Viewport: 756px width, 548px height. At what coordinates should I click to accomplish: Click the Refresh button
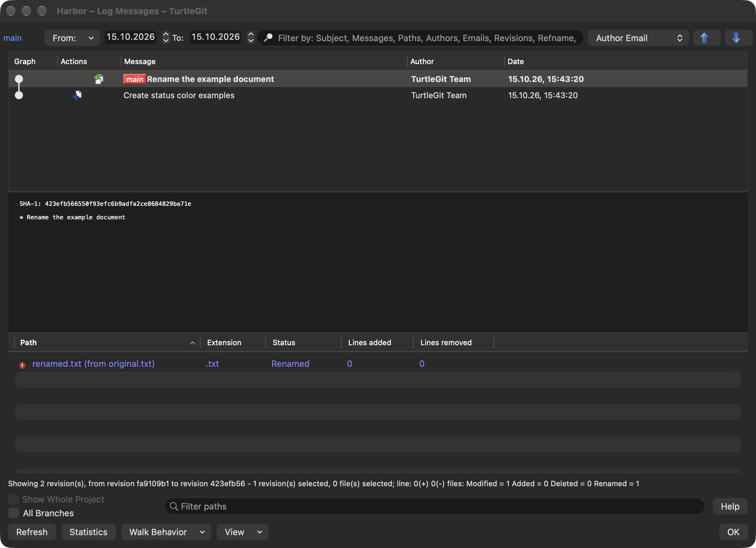point(32,532)
